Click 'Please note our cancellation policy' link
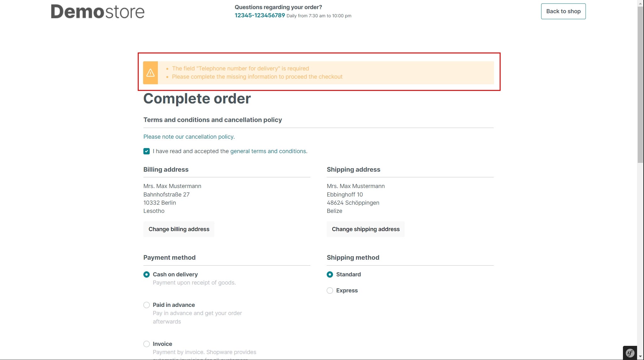The width and height of the screenshot is (644, 360). (189, 136)
